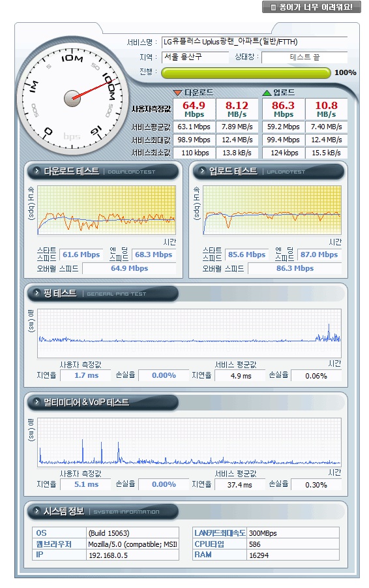Click the IP value '192.168.0.5'
This screenshot has width=369, height=588.
(132, 555)
